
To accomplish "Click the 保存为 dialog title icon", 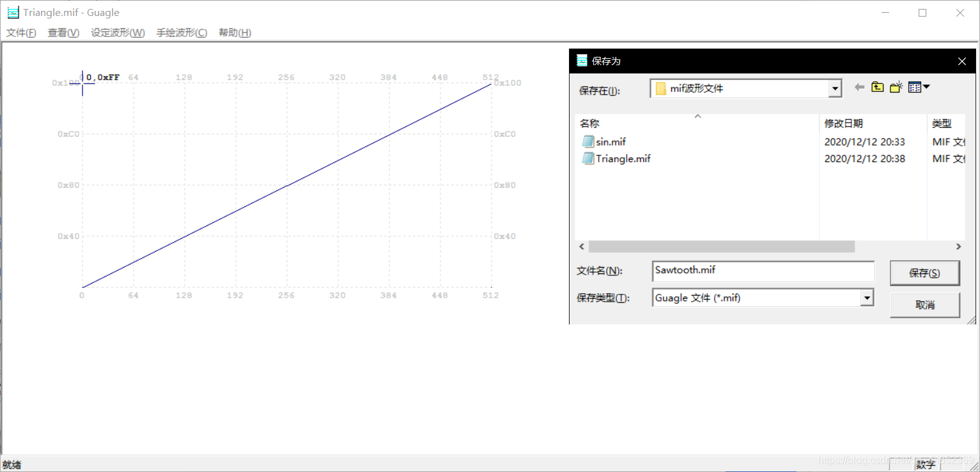I will pos(582,61).
